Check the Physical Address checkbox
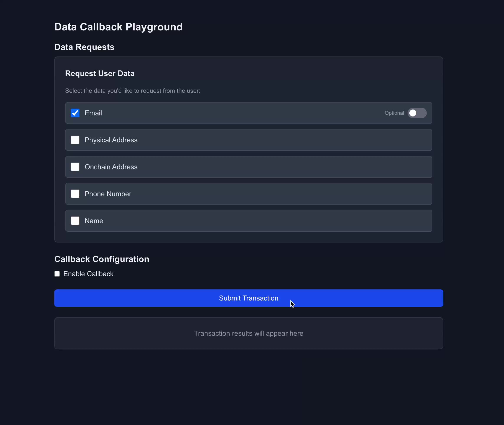 pyautogui.click(x=75, y=140)
